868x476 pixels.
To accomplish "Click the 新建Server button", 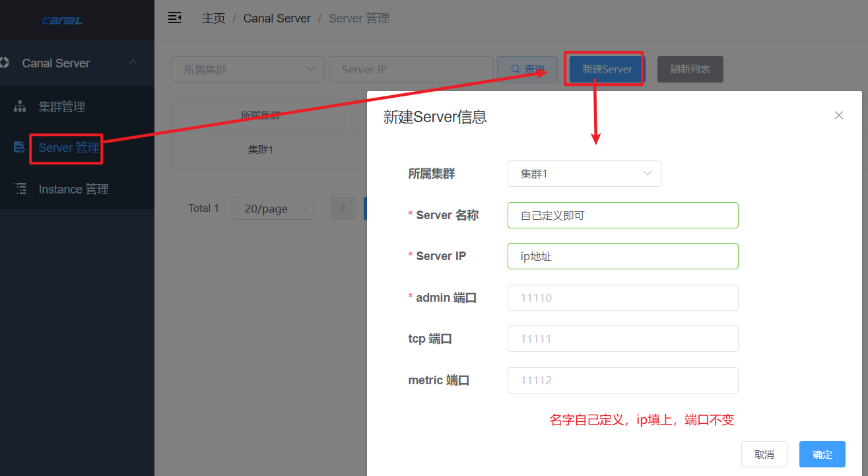I will [607, 69].
